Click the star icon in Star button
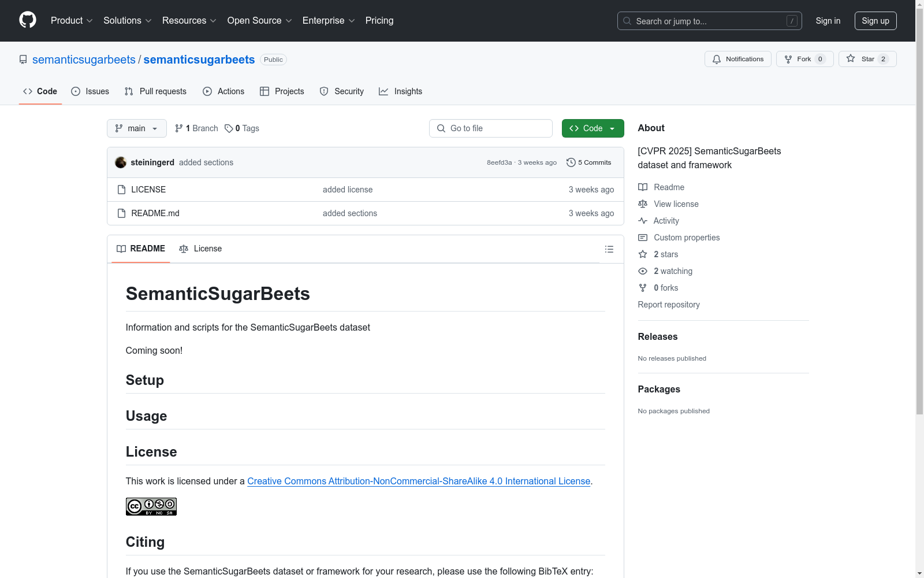924x578 pixels. pos(851,58)
